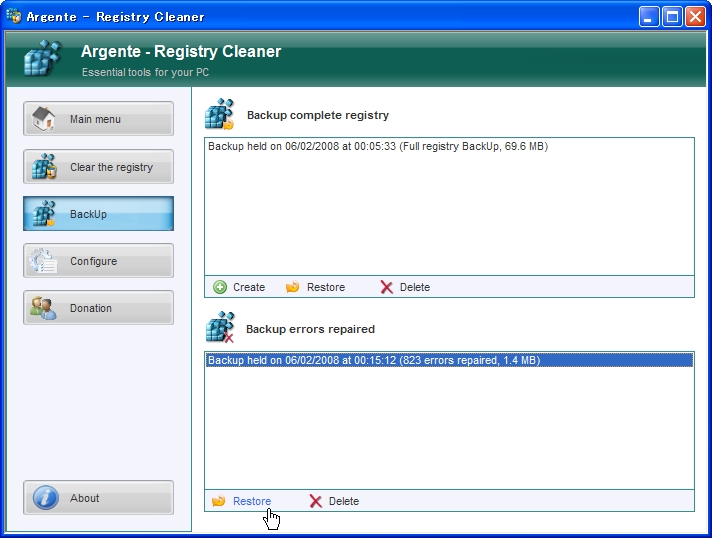The width and height of the screenshot is (712, 538).
Task: Click the Restore arrow icon under errors repaired list
Action: point(218,501)
